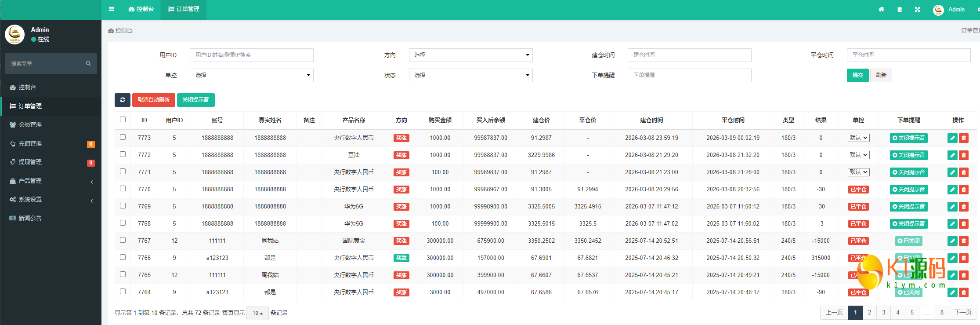Toggle the hamburger sidebar menu icon
This screenshot has width=980, height=325.
(x=112, y=9)
